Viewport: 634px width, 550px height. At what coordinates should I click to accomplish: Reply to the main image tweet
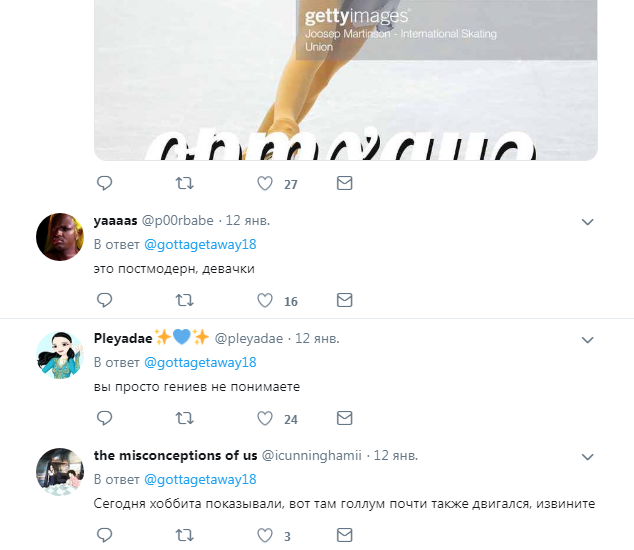click(104, 184)
